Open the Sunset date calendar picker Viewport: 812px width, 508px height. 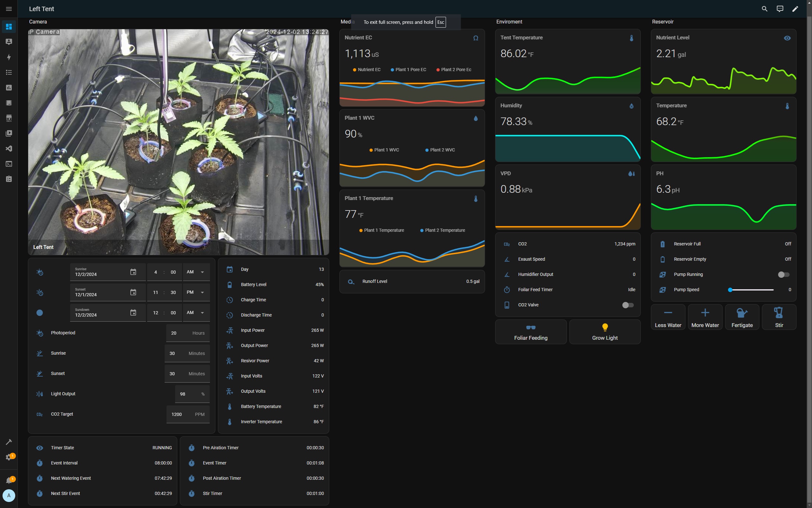click(x=133, y=292)
